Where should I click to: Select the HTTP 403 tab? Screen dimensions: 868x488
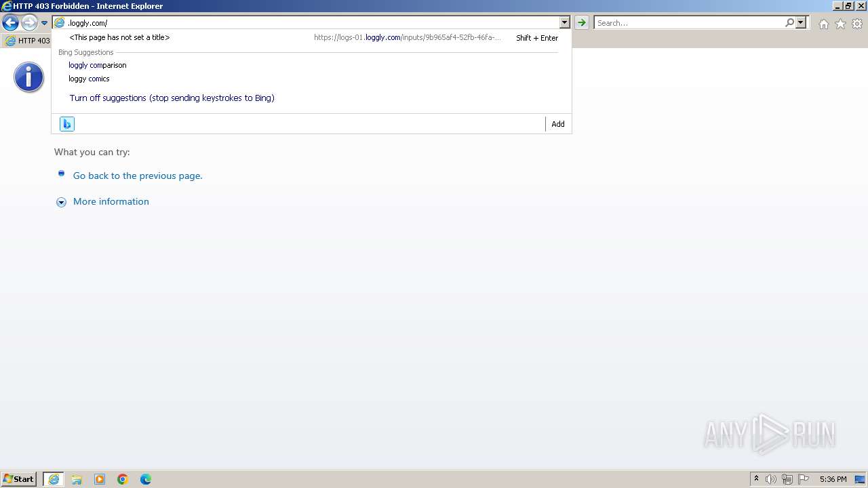(x=27, y=41)
